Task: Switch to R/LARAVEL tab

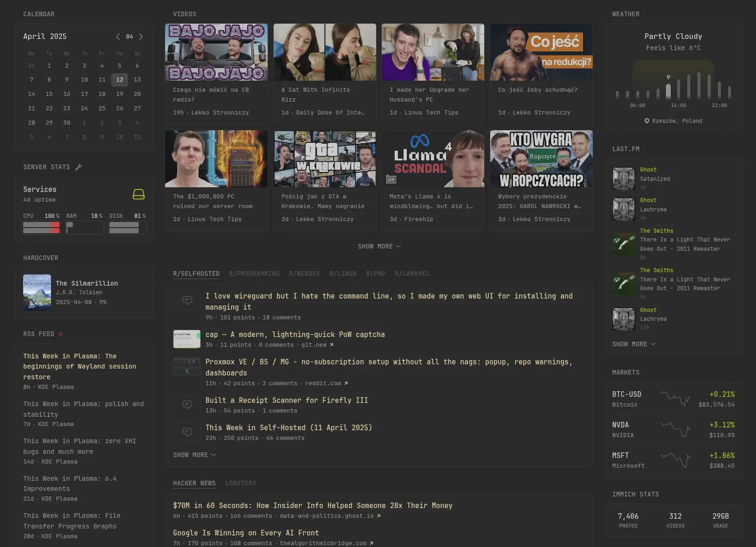Action: tap(412, 274)
